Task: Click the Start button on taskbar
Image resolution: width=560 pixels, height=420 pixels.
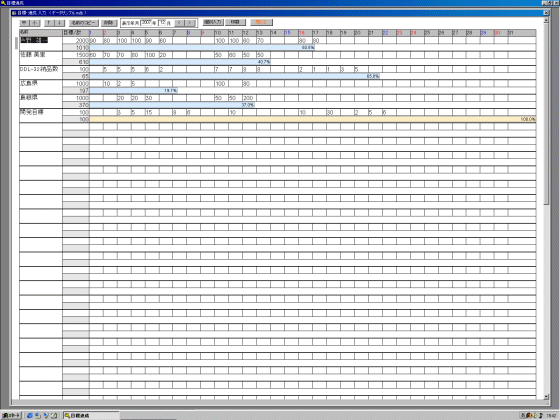Action: (11, 415)
